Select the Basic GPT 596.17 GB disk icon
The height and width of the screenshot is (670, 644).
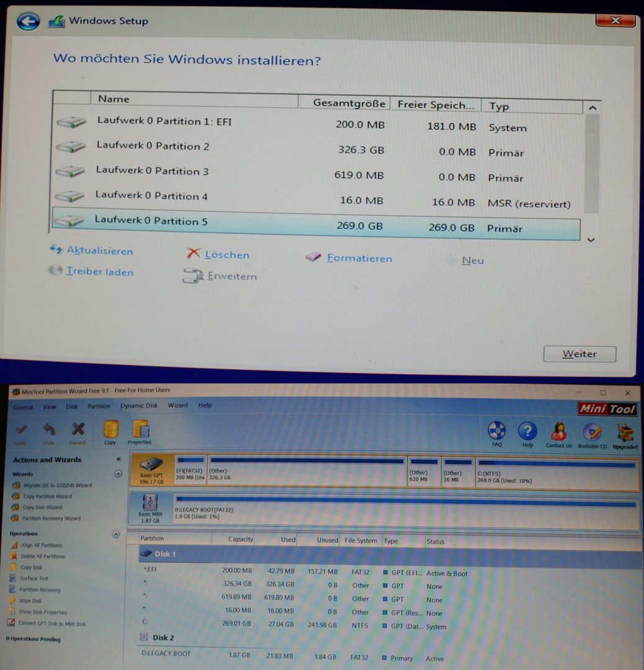[x=152, y=470]
